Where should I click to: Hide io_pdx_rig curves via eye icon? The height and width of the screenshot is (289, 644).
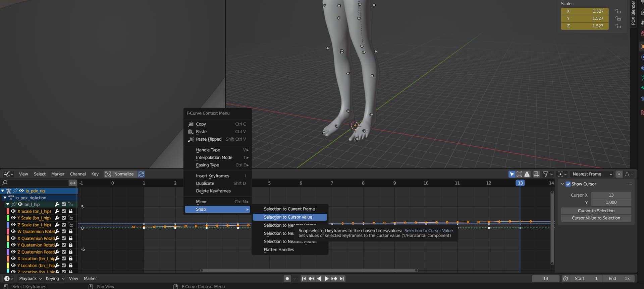(x=21, y=191)
